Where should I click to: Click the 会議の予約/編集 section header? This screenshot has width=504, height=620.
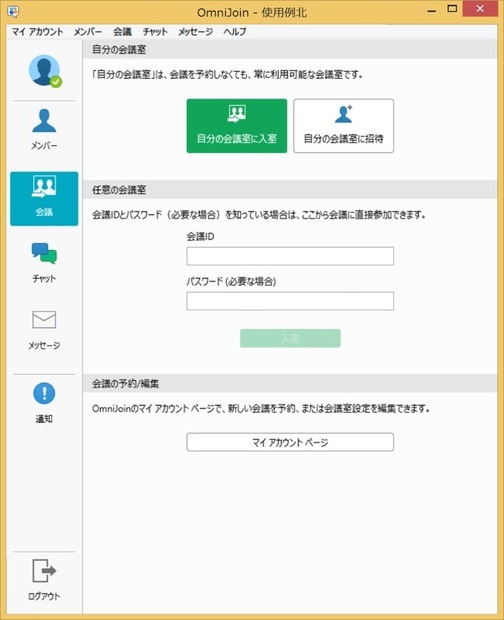coord(290,384)
